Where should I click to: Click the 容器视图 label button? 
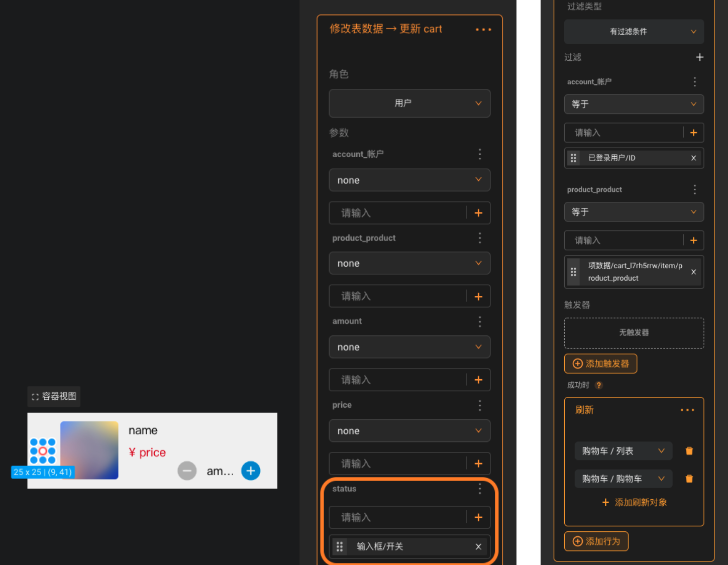tap(54, 396)
